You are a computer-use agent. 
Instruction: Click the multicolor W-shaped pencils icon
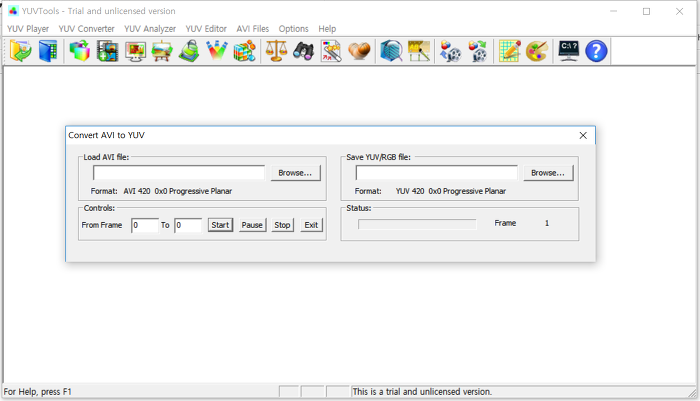pos(217,51)
